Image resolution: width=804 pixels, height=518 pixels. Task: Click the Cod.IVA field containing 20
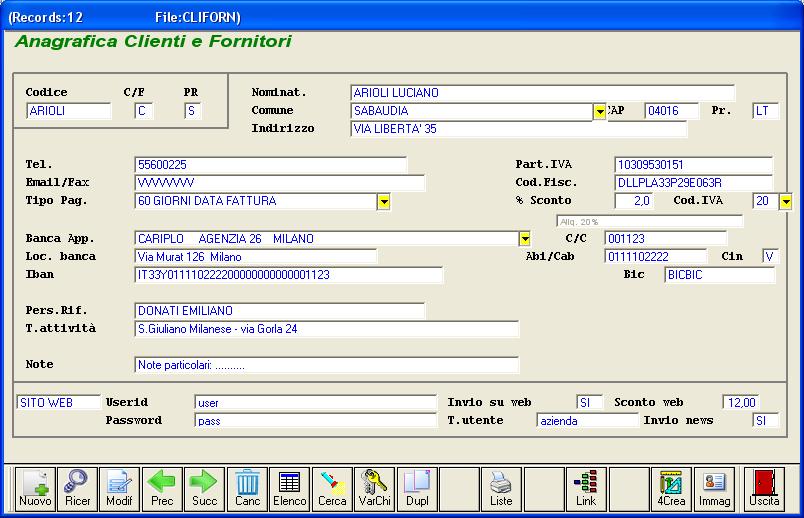766,201
